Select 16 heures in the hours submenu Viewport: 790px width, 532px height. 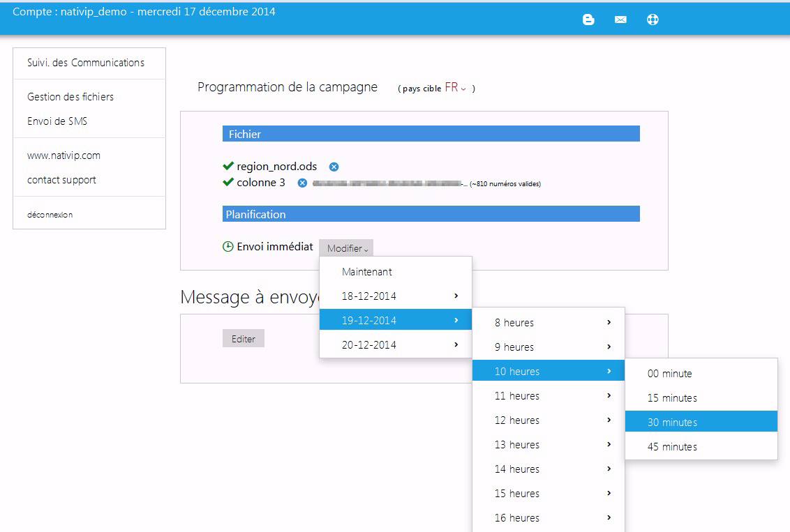[x=548, y=518]
